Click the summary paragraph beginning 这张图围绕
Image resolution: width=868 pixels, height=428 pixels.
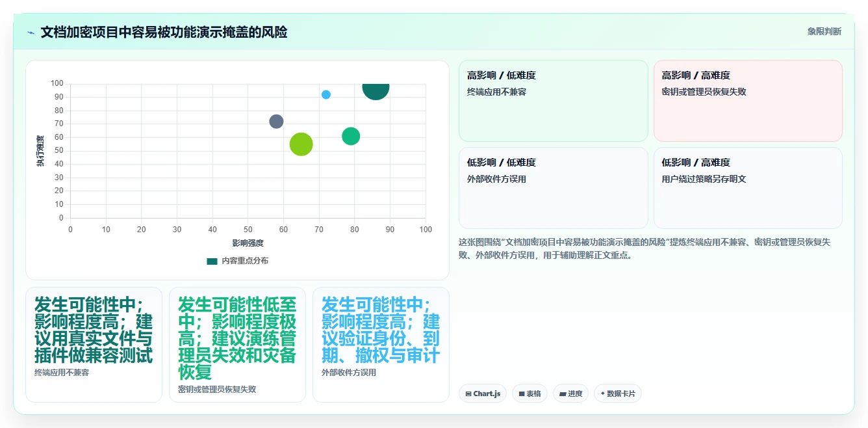(x=645, y=248)
